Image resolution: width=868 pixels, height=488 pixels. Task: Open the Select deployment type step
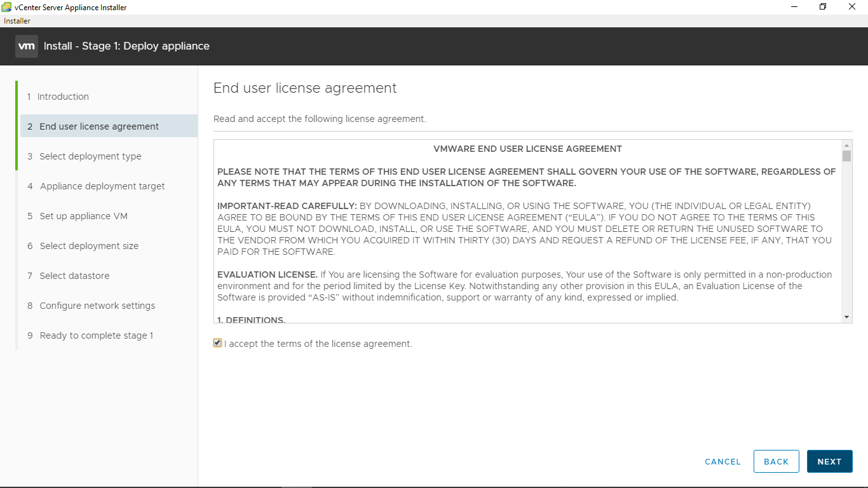90,156
